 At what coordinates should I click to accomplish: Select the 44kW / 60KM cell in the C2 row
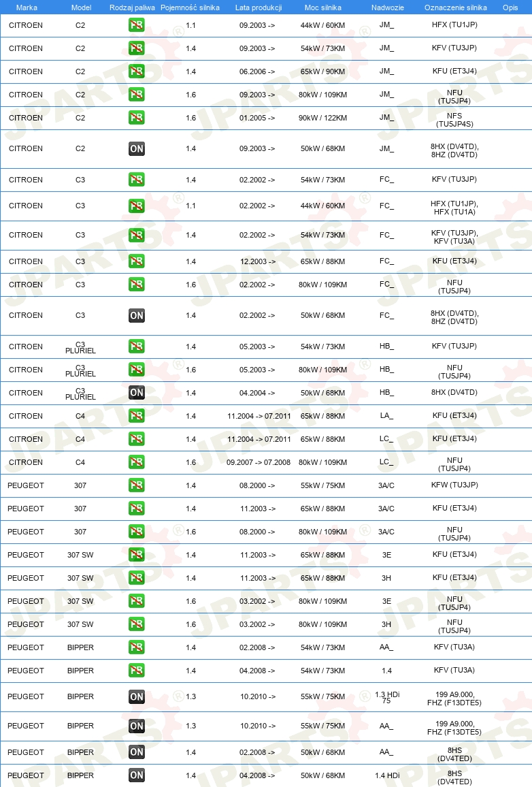tap(323, 25)
